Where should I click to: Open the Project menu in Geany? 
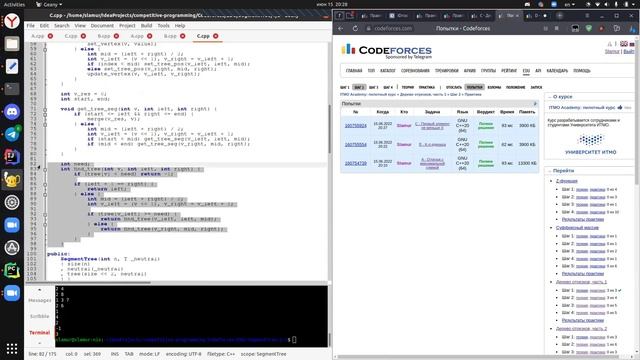(127, 25)
